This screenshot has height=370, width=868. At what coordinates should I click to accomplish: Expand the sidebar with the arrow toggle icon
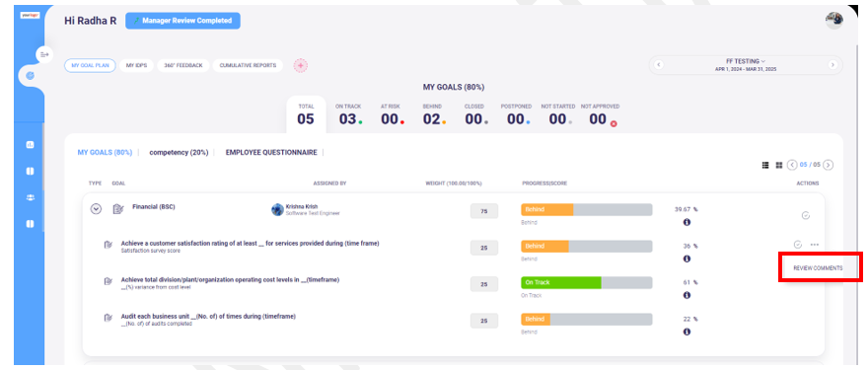tap(44, 54)
